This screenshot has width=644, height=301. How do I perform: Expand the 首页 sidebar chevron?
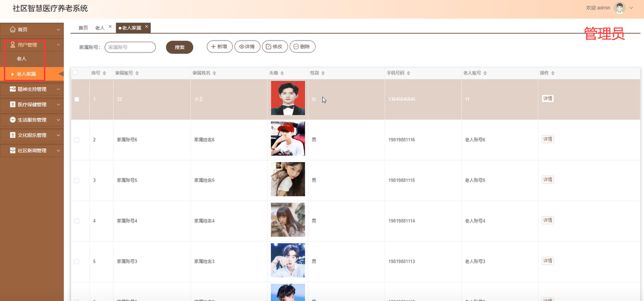click(x=58, y=29)
